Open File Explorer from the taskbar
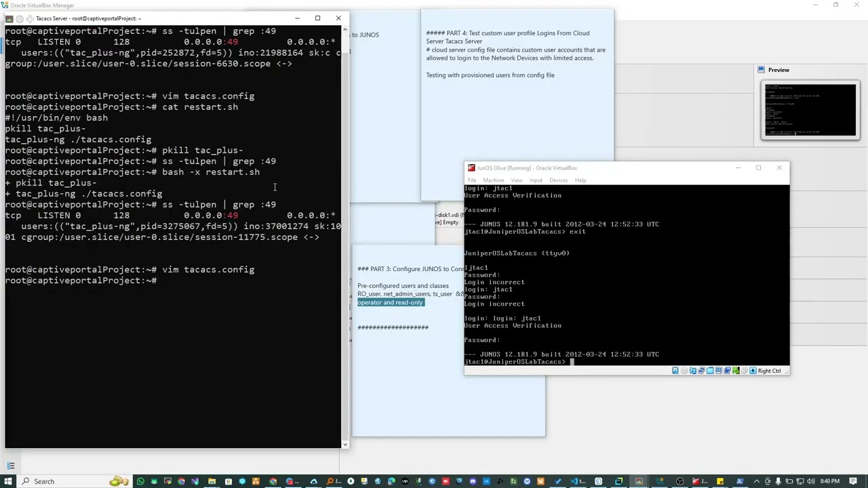 pyautogui.click(x=212, y=481)
